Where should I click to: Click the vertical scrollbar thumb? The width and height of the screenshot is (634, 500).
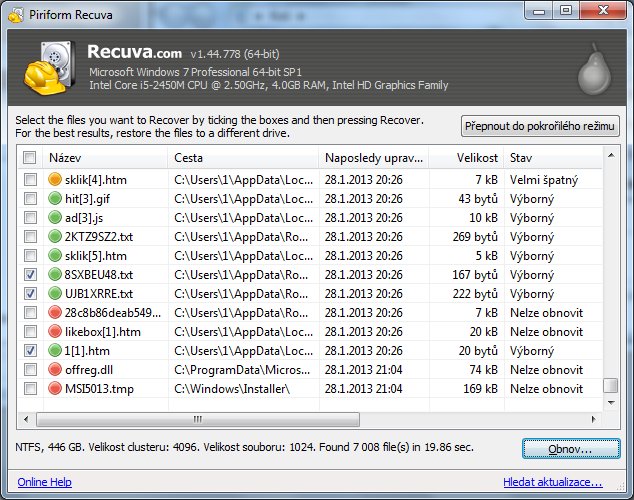(x=611, y=385)
